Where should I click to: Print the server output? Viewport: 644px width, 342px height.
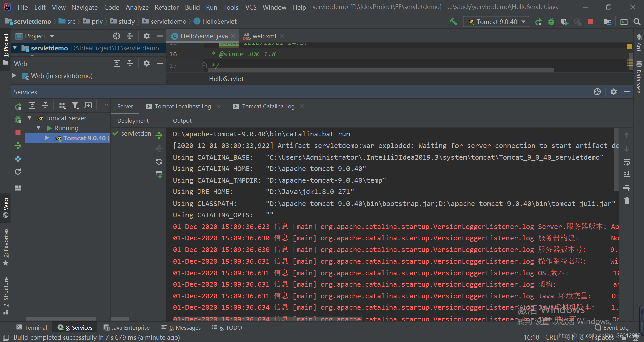coord(627,188)
